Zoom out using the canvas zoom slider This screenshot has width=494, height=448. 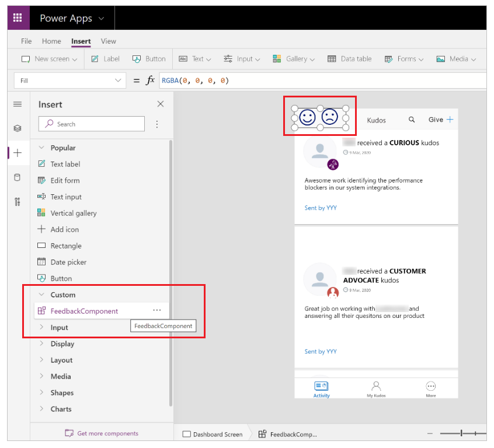pos(430,433)
